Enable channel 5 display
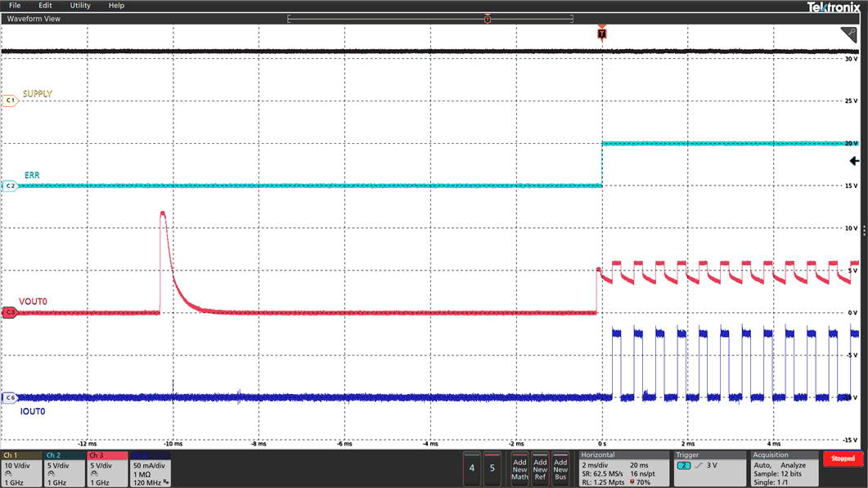The width and height of the screenshot is (868, 488). (x=492, y=469)
